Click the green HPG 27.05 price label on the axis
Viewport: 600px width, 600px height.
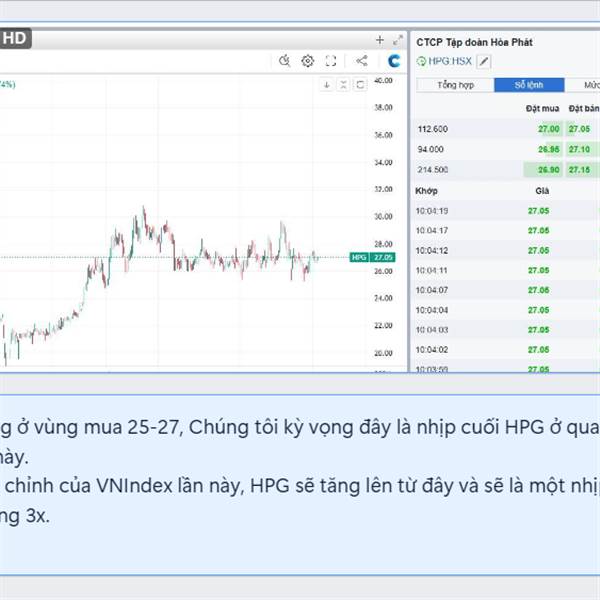point(372,257)
